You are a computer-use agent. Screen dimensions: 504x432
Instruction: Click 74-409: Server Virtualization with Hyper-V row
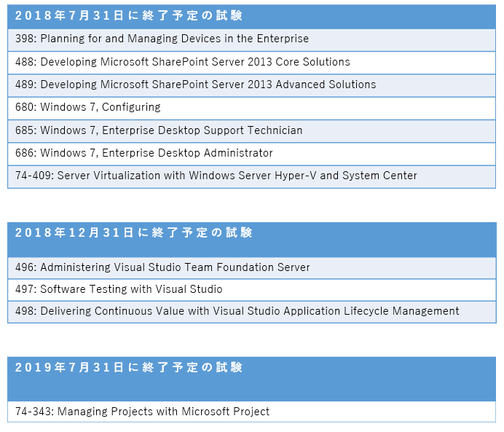point(252,177)
